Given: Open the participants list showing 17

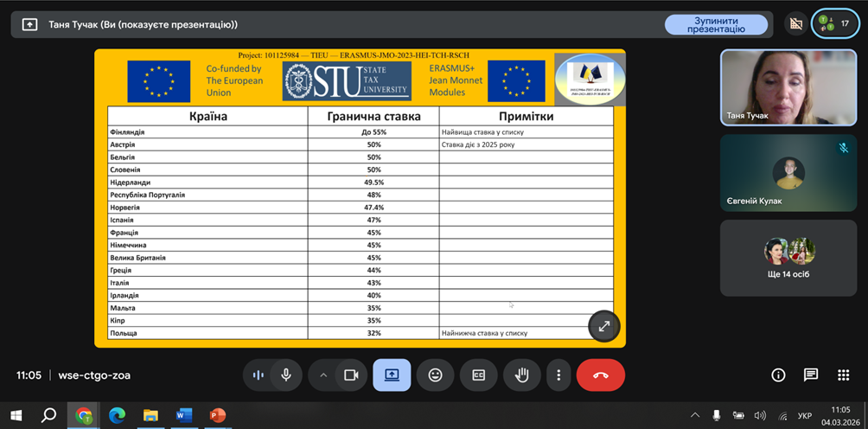Looking at the screenshot, I should [835, 24].
